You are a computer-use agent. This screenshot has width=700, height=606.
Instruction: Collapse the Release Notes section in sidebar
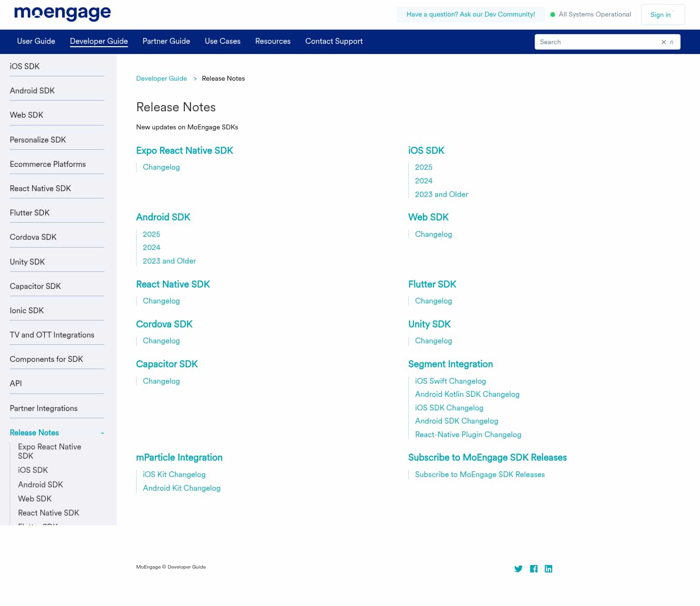(x=102, y=432)
